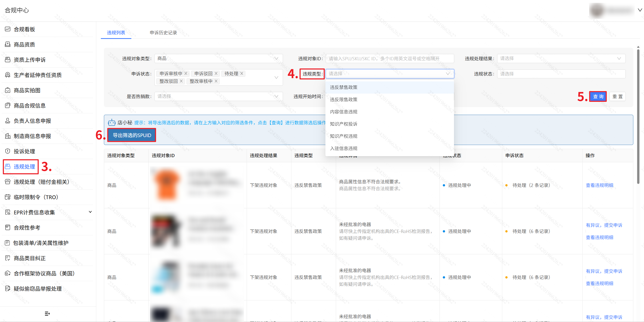Image resolution: width=644 pixels, height=322 pixels.
Task: Click the 违规处理 sidebar icon
Action: (x=8, y=166)
